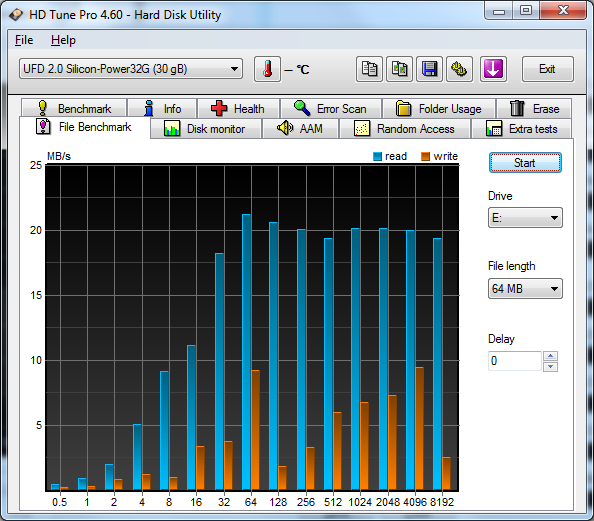Image resolution: width=594 pixels, height=521 pixels.
Task: Click the copy text to clipboard icon
Action: 369,69
